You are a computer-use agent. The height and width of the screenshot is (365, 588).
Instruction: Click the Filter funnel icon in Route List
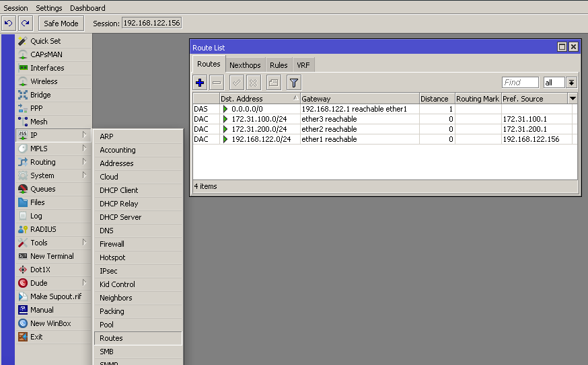294,83
